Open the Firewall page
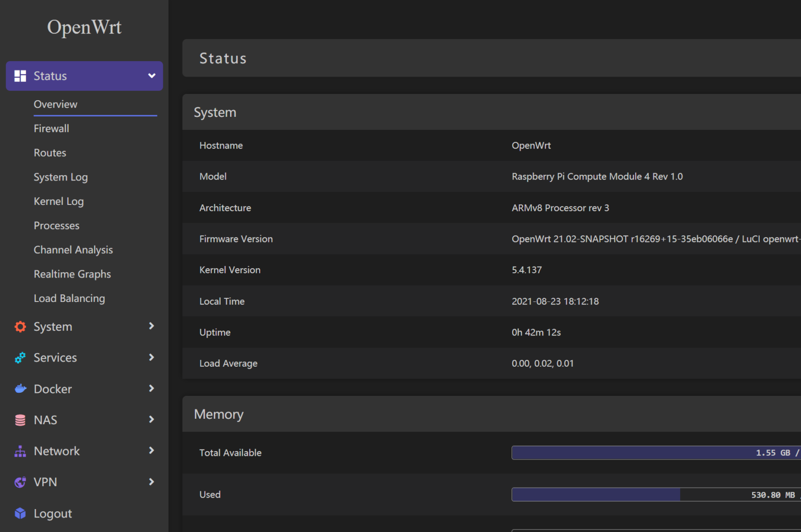Screen dimensions: 801x532 point(51,128)
